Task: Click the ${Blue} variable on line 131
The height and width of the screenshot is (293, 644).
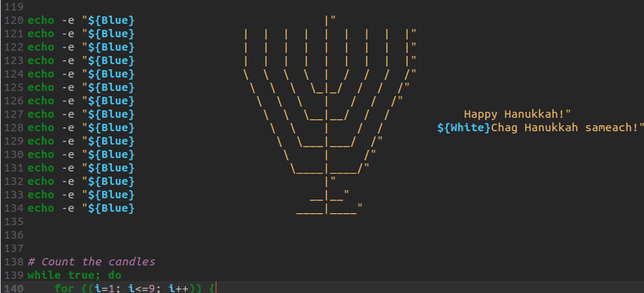Action: (111, 168)
